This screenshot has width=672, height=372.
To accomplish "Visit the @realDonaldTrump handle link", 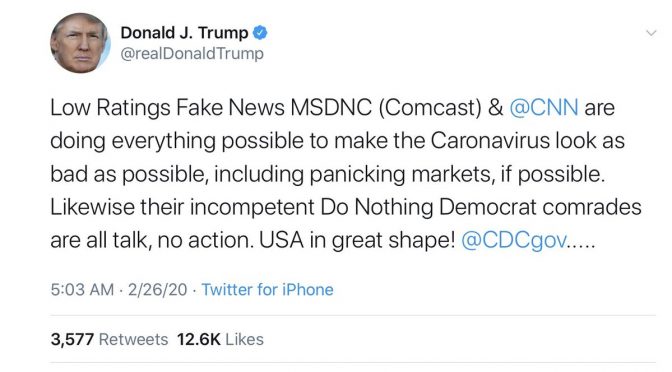I will pos(192,54).
